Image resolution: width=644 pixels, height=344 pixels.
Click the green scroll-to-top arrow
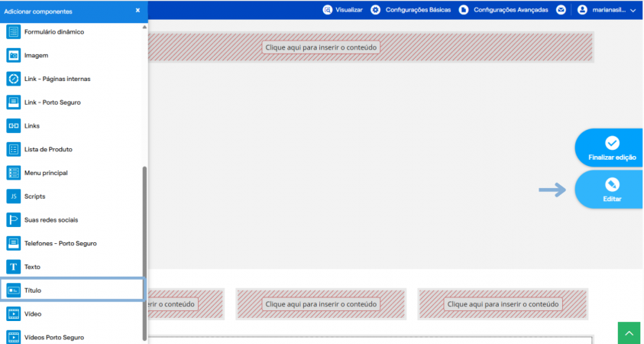[x=629, y=333]
